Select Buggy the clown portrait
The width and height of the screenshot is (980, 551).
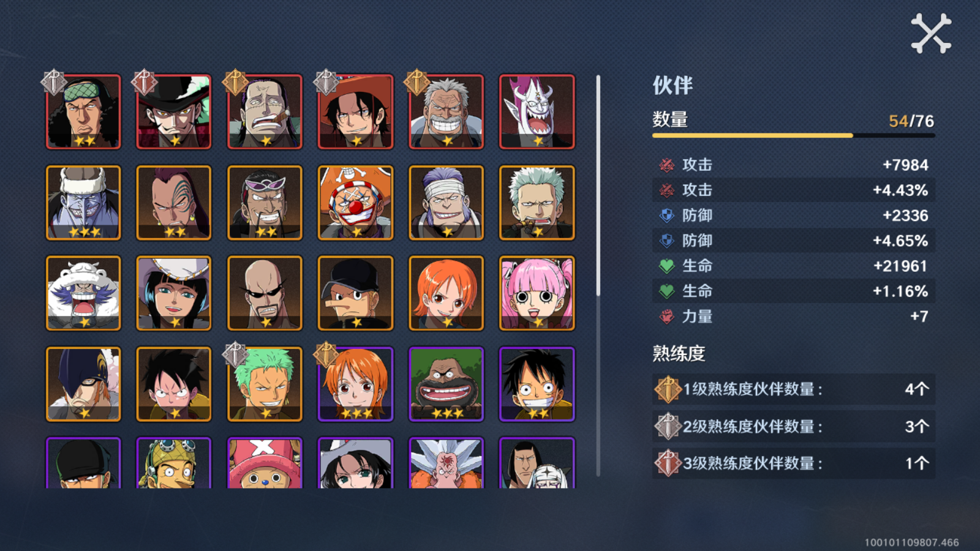[355, 203]
